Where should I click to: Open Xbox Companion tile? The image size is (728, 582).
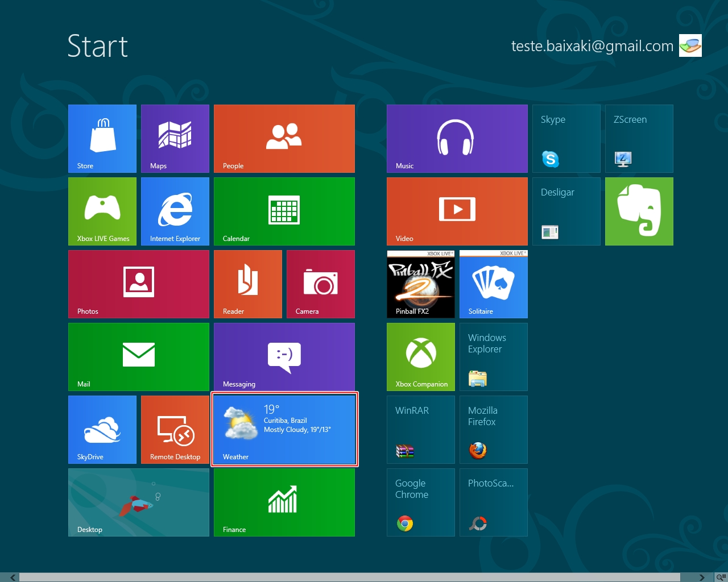point(421,357)
